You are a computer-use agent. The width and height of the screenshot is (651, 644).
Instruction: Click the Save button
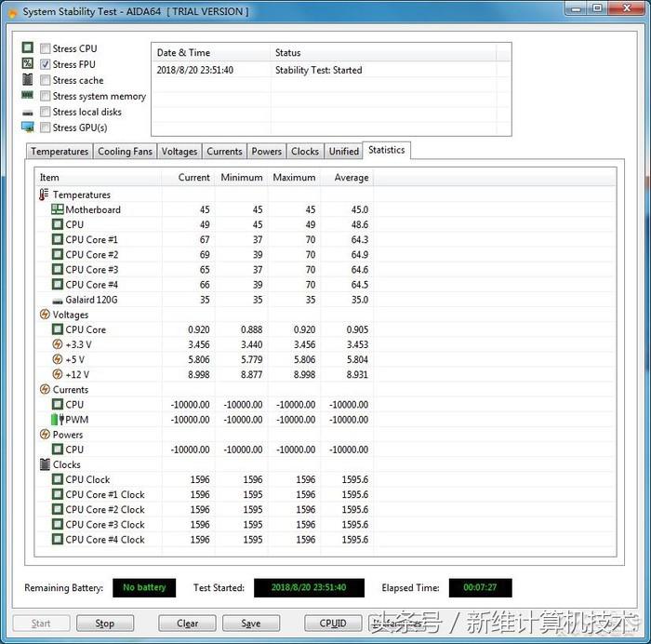(x=250, y=624)
